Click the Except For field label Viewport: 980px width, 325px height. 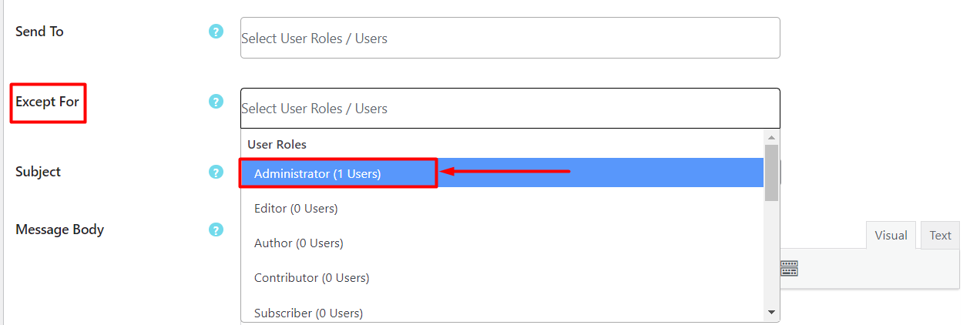[x=47, y=102]
